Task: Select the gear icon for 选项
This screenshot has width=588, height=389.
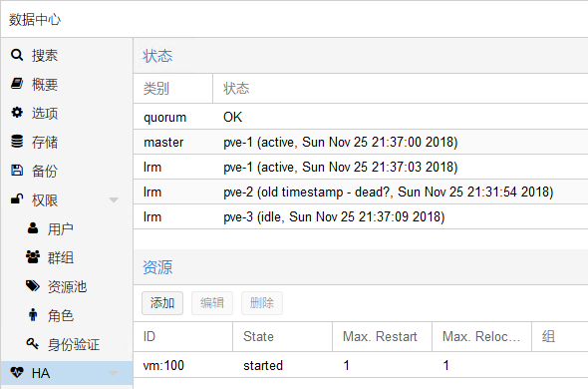Action: [x=17, y=113]
